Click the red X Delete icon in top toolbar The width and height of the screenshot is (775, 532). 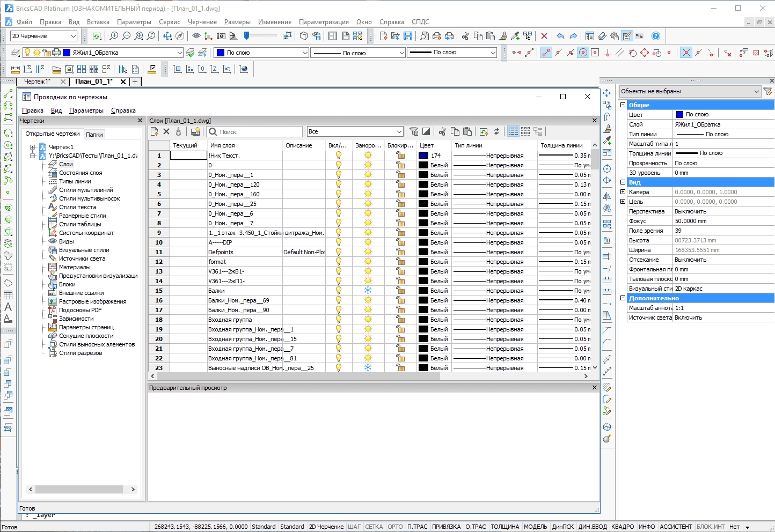(x=544, y=36)
